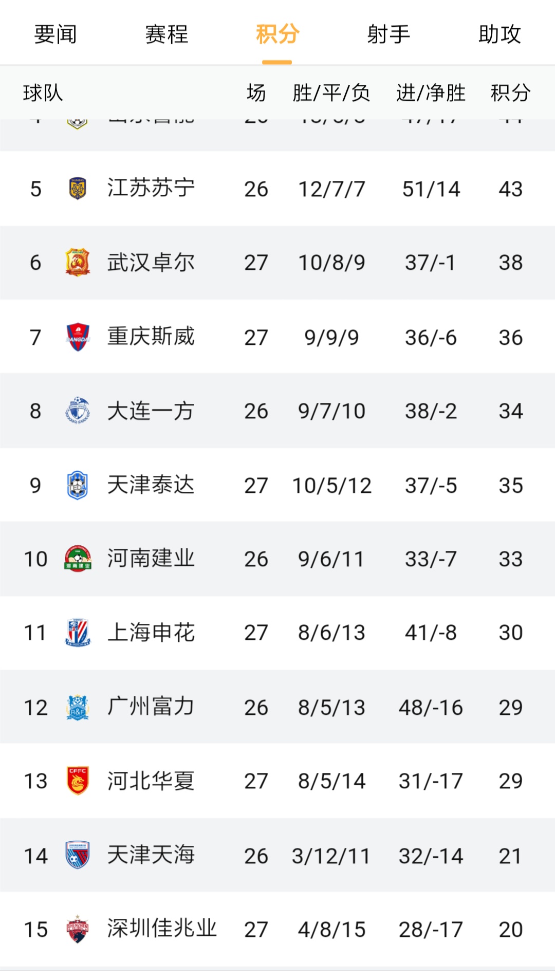Click the 武汉卓尔 team crest logo

(77, 262)
